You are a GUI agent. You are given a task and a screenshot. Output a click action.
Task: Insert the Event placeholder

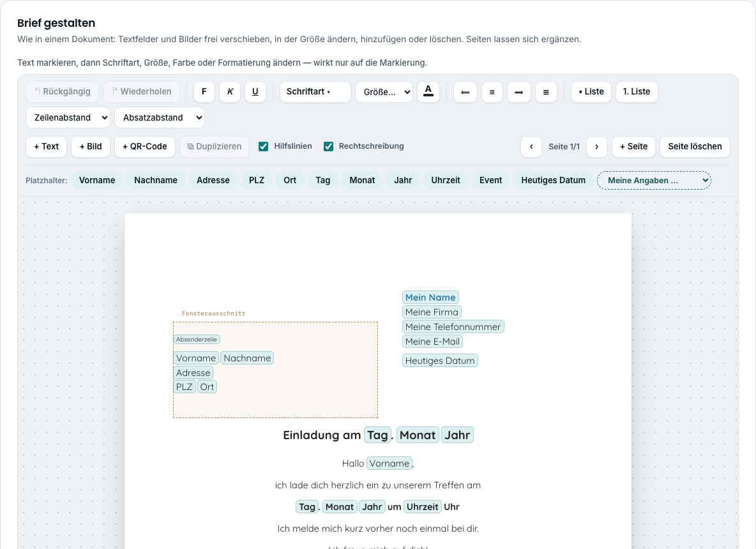tap(491, 180)
